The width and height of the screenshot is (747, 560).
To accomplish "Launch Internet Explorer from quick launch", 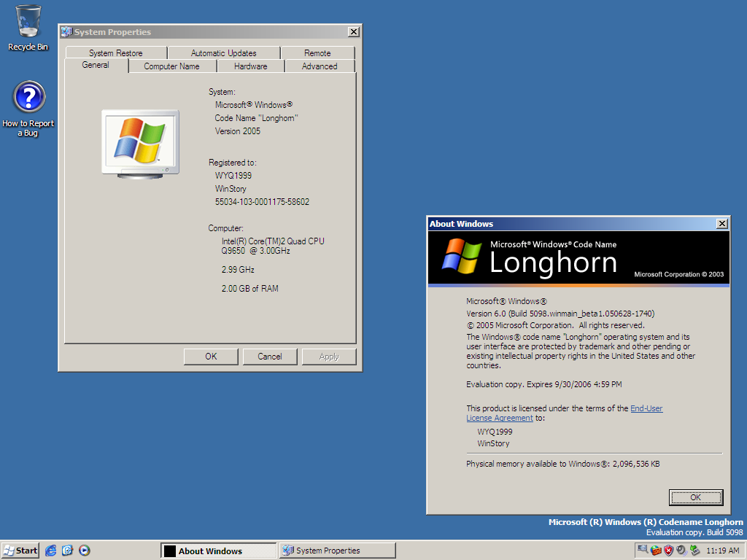I will click(50, 551).
